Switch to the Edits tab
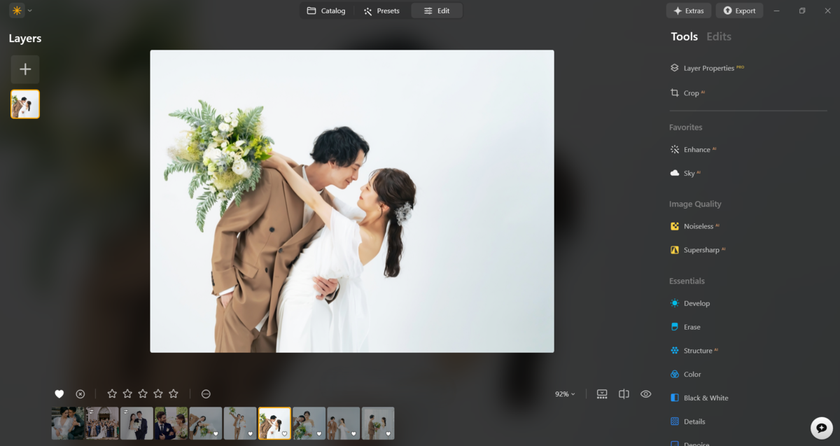 (x=718, y=36)
